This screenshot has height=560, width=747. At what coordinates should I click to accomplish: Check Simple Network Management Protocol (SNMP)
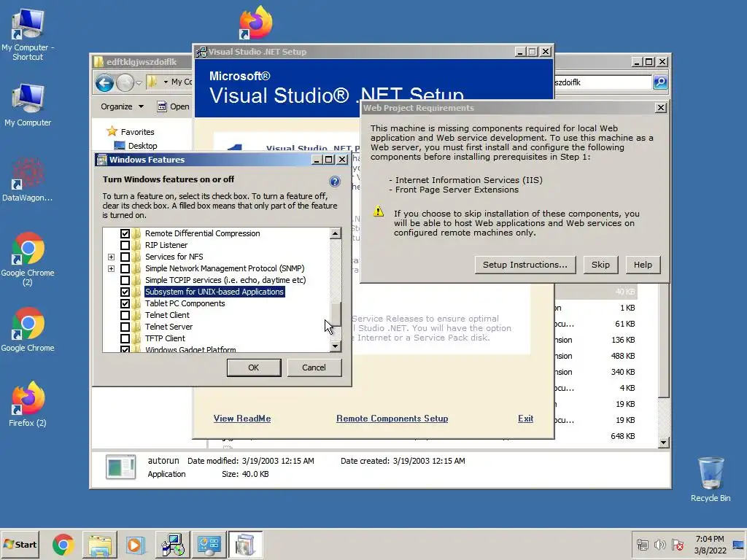coord(125,268)
